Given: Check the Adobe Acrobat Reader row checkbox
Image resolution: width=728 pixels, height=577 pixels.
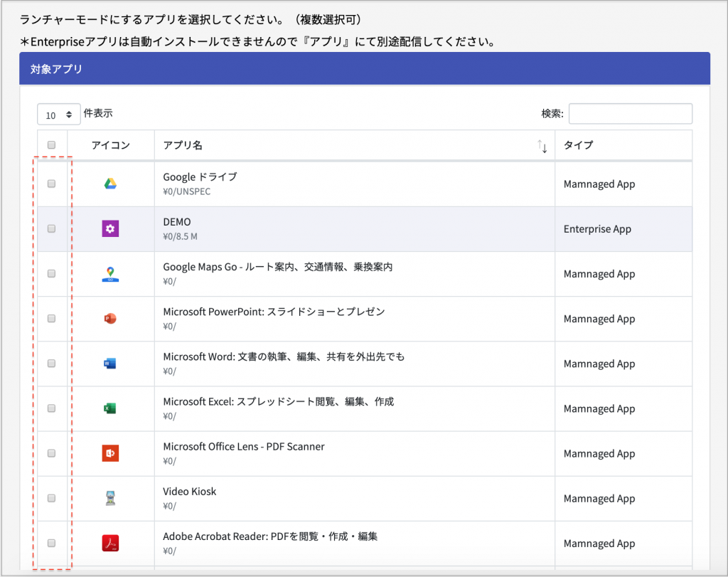Looking at the screenshot, I should coord(51,543).
